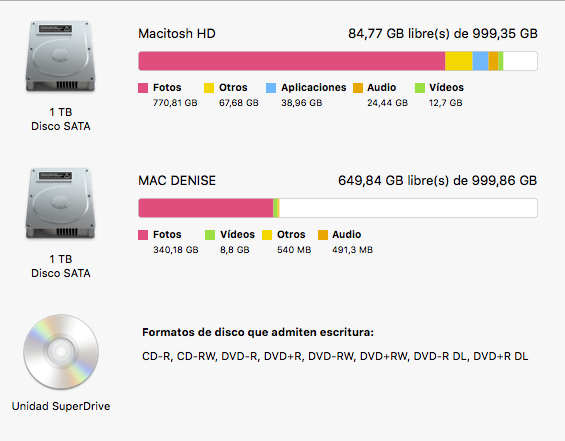Click the MAC DENISE volume name
565x441 pixels.
177,181
